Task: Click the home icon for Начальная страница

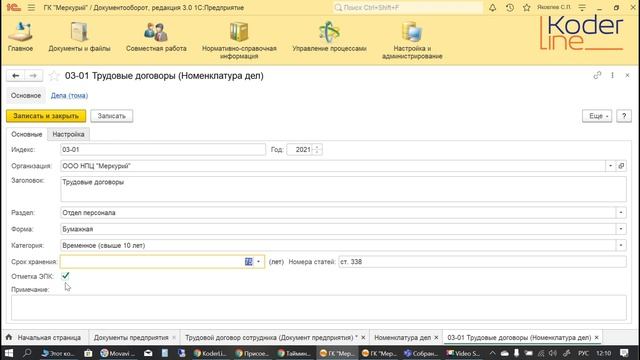Action: [x=9, y=337]
